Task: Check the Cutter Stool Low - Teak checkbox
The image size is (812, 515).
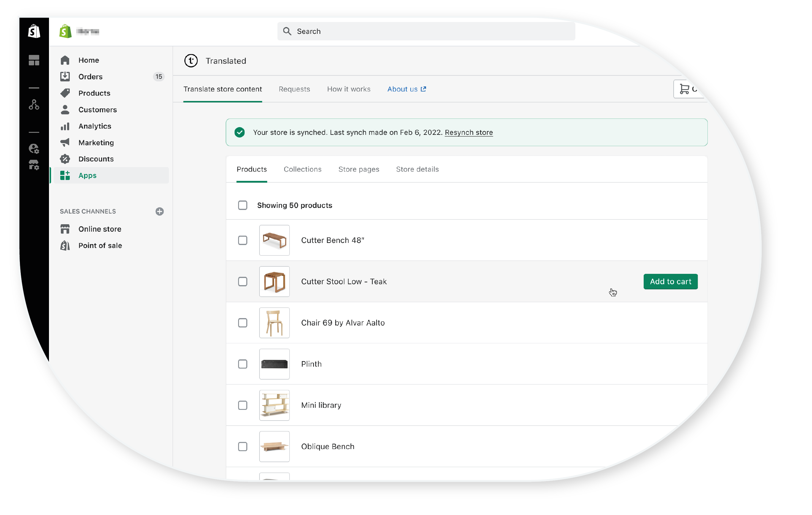Action: click(x=243, y=281)
